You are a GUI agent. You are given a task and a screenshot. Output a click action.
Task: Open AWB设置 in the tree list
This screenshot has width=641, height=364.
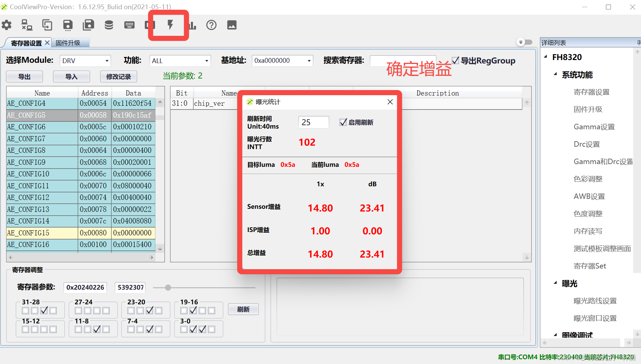[589, 196]
